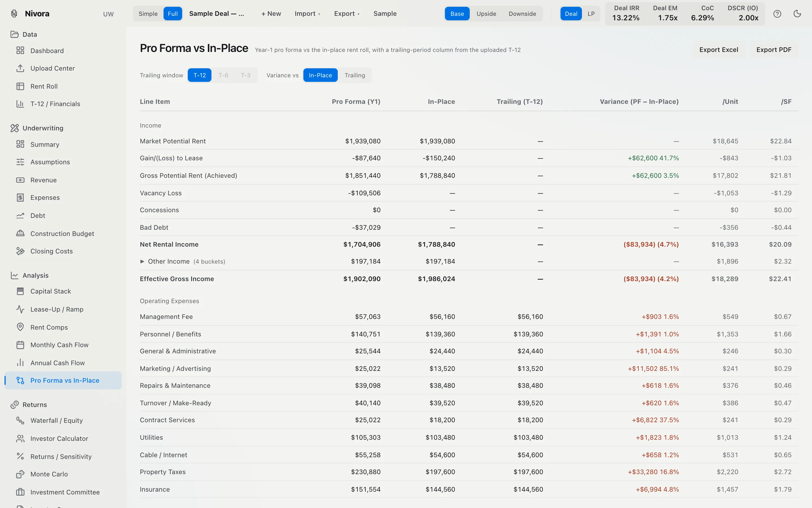Switch returns view to LP
The image size is (812, 508).
(x=591, y=14)
